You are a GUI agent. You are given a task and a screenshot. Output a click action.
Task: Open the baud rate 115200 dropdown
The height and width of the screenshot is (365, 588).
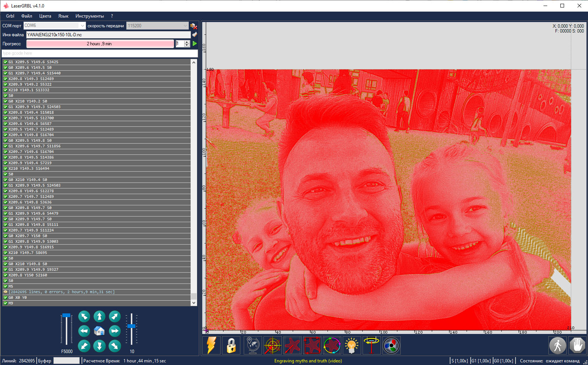[185, 26]
